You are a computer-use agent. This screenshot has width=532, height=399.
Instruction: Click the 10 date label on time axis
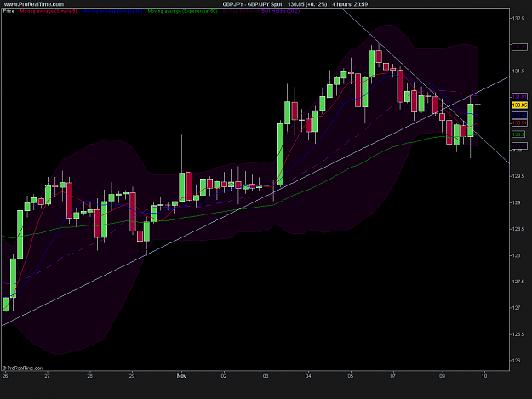pyautogui.click(x=484, y=376)
